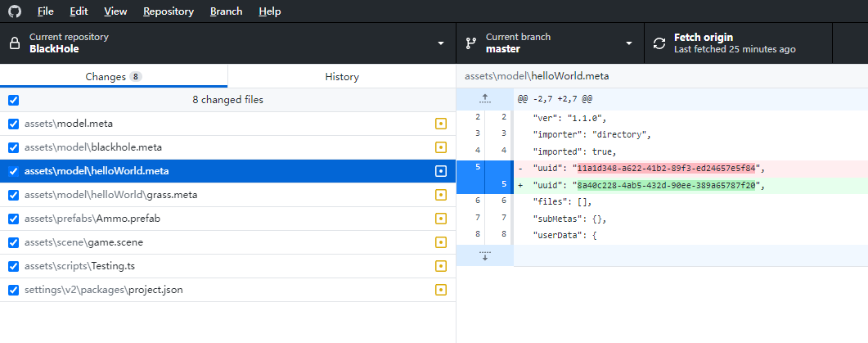Click the Fetch origin sync icon

point(659,43)
